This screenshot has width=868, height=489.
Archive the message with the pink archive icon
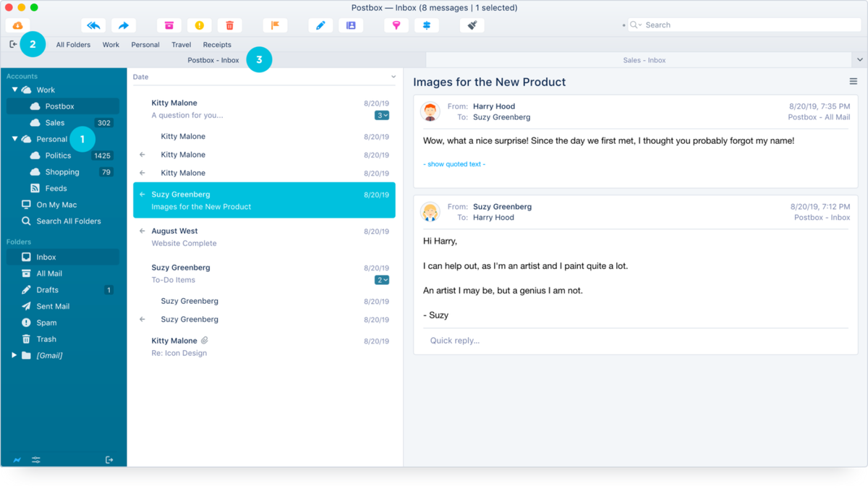click(x=169, y=25)
